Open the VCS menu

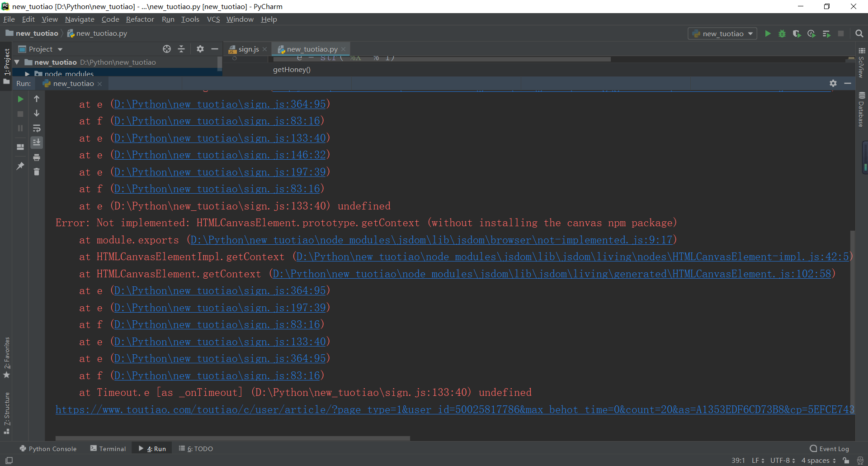click(x=213, y=19)
